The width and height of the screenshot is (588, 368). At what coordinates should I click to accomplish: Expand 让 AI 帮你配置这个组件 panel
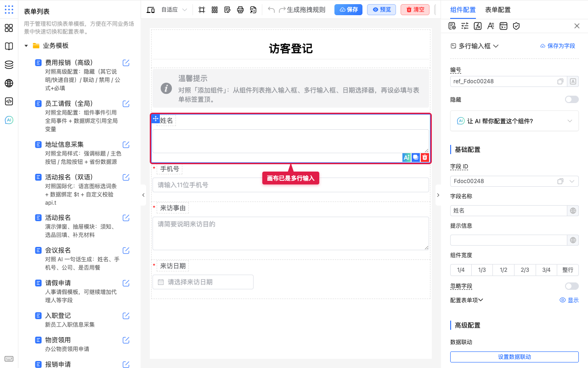(514, 121)
